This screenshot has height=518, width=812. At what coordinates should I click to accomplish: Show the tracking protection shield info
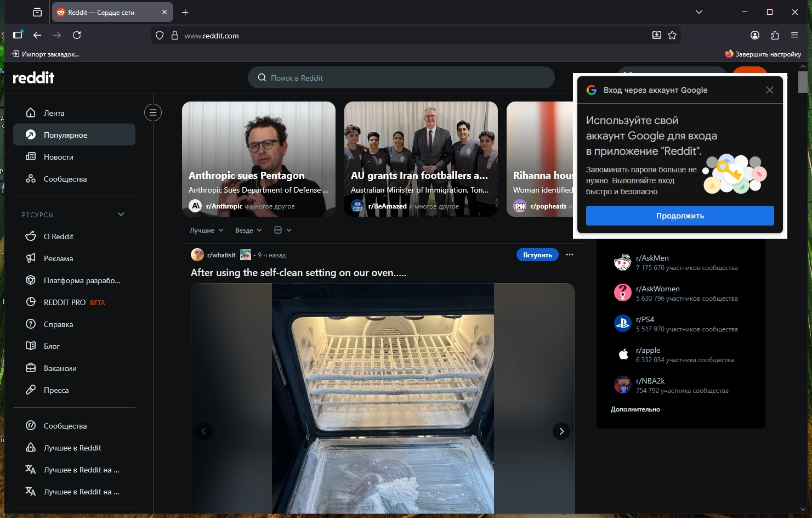[160, 35]
